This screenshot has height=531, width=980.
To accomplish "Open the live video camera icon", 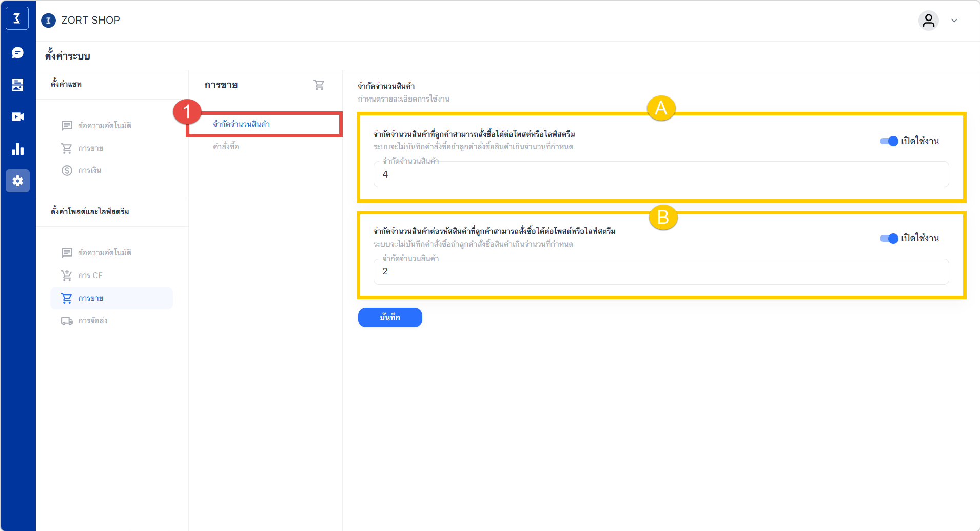I will (17, 117).
